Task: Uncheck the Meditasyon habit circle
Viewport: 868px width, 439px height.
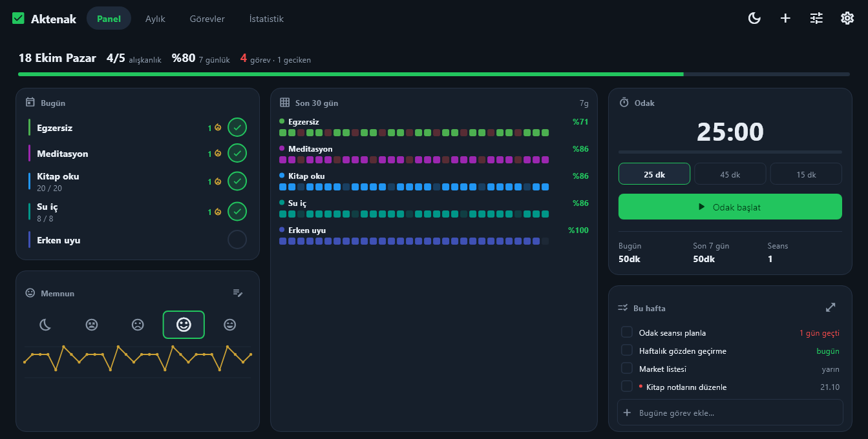Action: pos(237,154)
